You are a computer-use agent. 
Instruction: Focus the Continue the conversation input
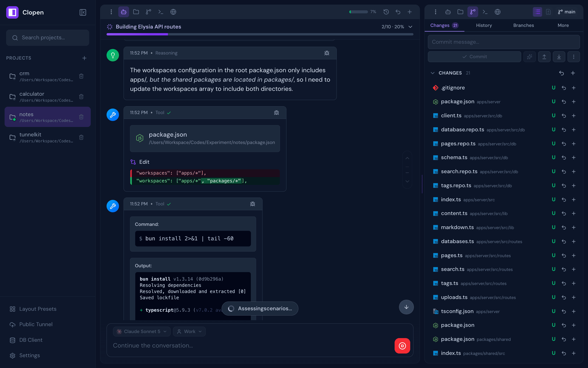[252, 346]
